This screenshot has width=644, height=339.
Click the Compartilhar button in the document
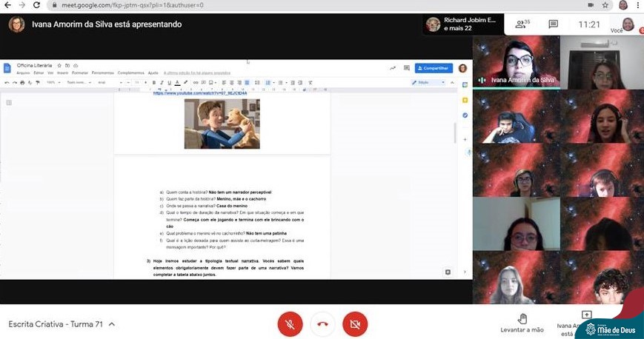click(x=433, y=68)
